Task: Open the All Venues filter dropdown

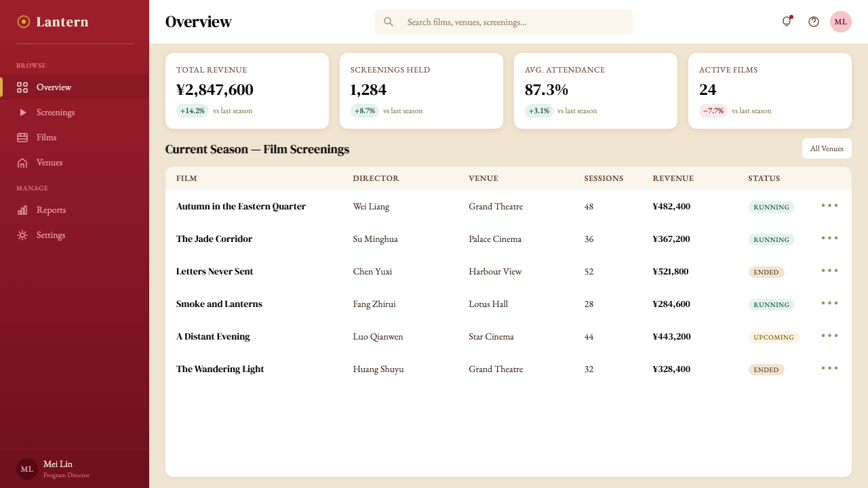Action: coord(827,148)
